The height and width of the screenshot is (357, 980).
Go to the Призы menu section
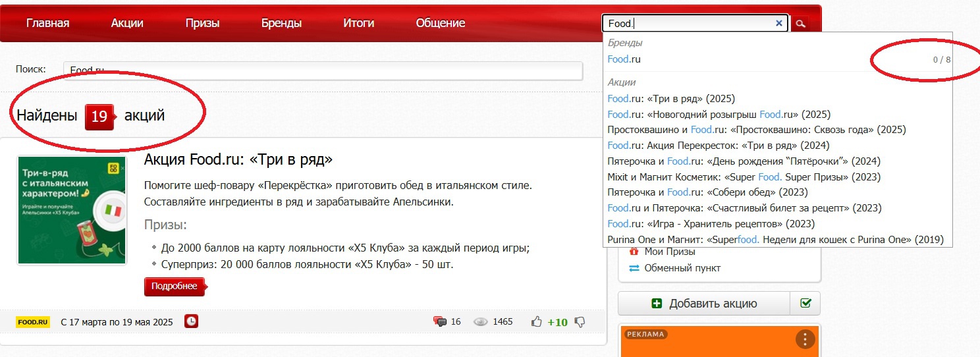click(202, 23)
